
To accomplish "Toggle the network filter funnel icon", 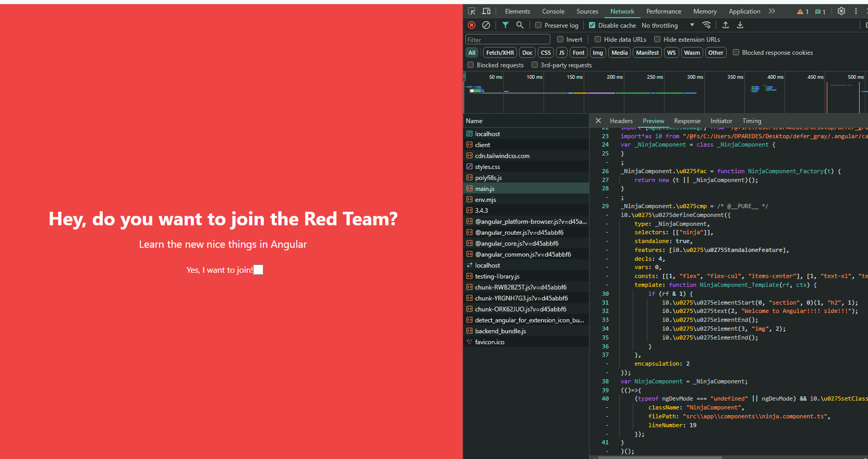I will [x=505, y=25].
